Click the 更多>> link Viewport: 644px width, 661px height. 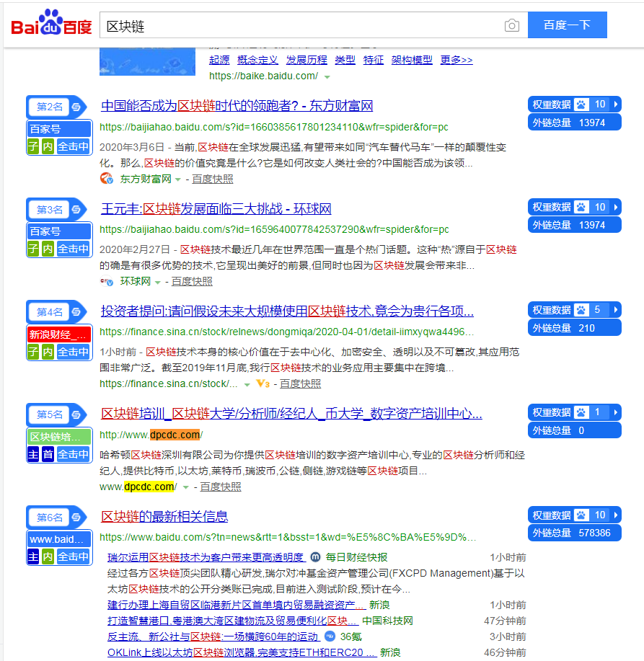456,60
